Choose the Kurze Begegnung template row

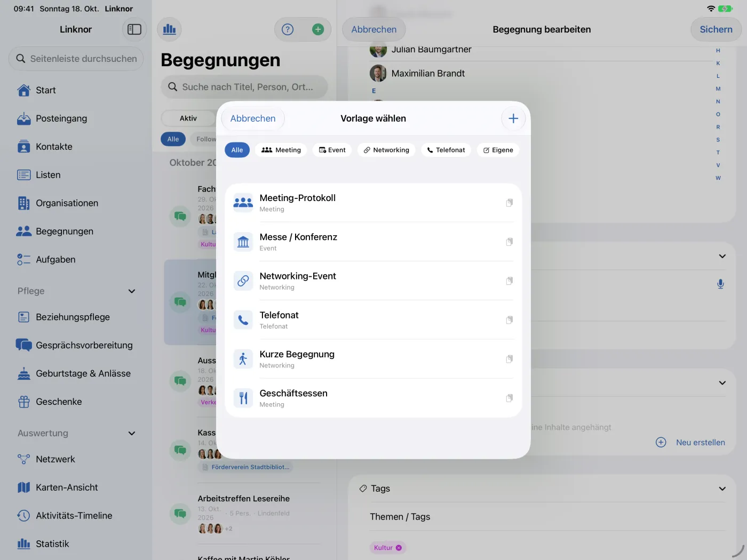point(373,359)
